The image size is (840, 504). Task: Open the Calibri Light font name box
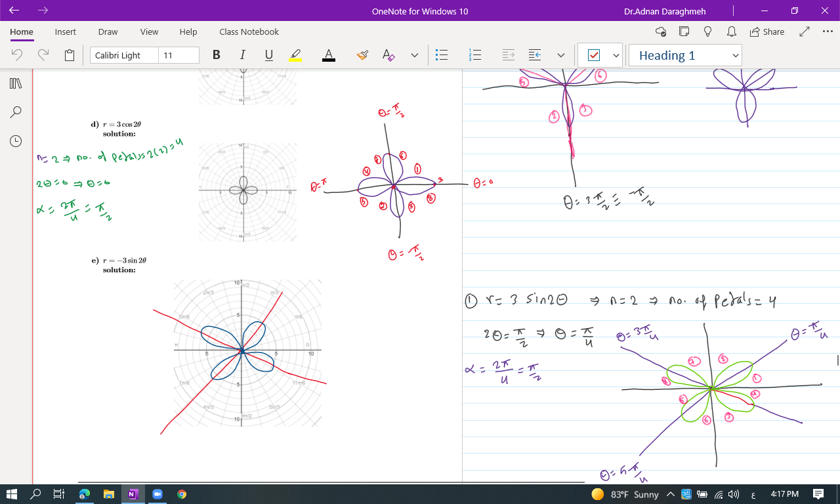click(x=124, y=55)
